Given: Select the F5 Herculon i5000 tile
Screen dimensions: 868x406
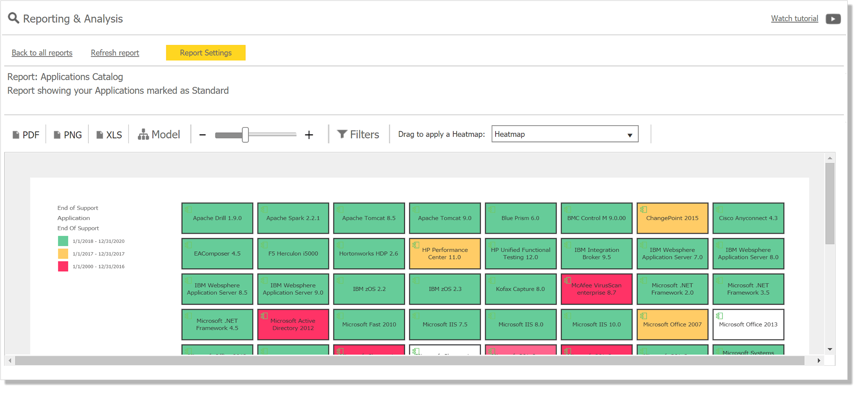Looking at the screenshot, I should tap(293, 253).
